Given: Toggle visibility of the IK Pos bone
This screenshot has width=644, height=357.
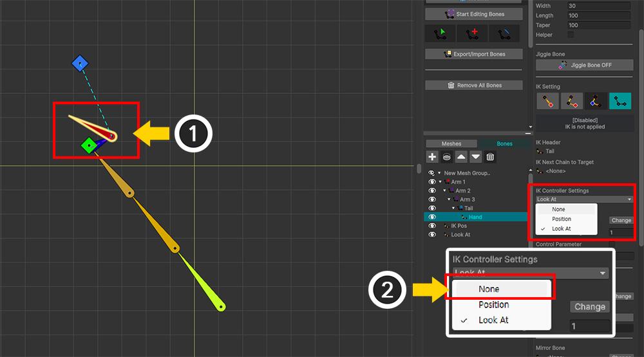Looking at the screenshot, I should coord(432,226).
